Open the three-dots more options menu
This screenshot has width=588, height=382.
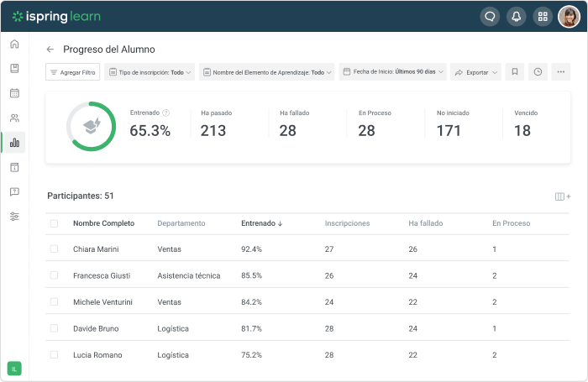click(561, 71)
